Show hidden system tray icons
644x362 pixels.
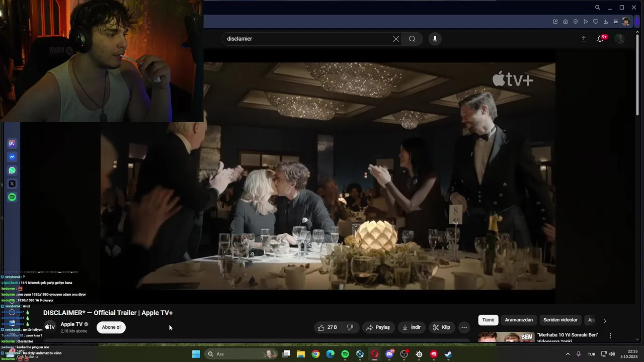pos(568,354)
